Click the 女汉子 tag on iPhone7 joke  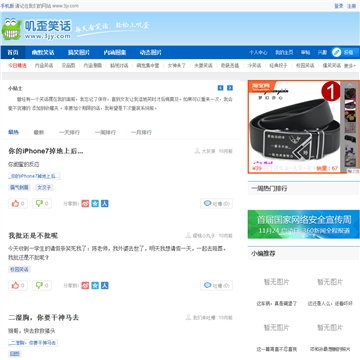44,187
